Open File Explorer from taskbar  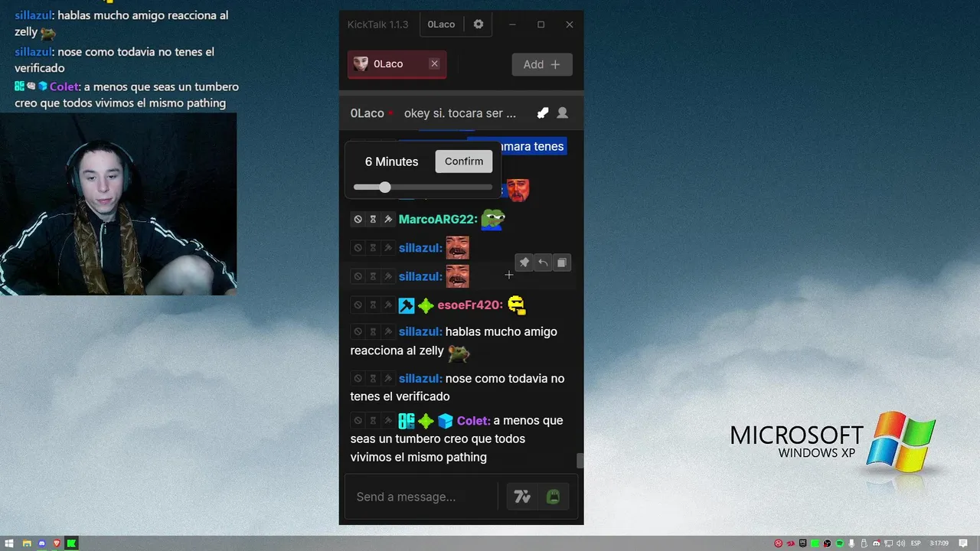pyautogui.click(x=27, y=543)
